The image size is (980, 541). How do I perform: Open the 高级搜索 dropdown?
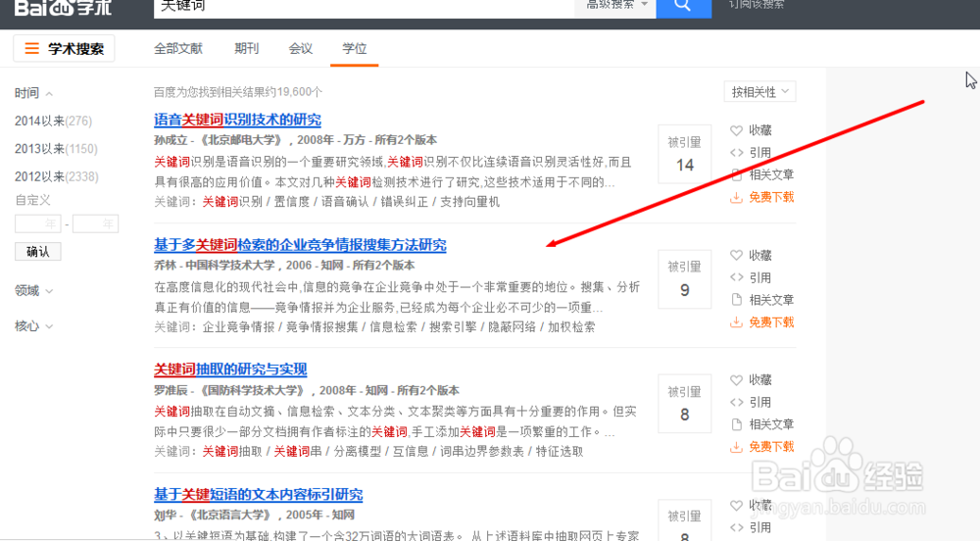point(615,5)
